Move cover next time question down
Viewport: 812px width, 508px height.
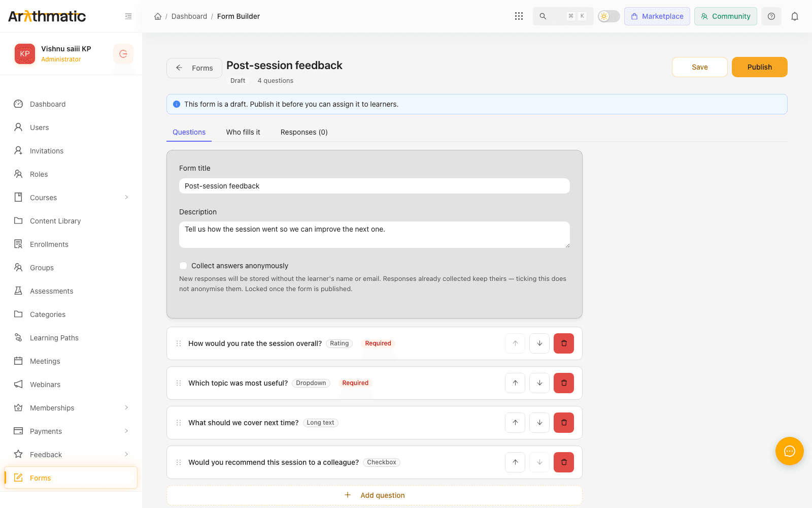[539, 423]
